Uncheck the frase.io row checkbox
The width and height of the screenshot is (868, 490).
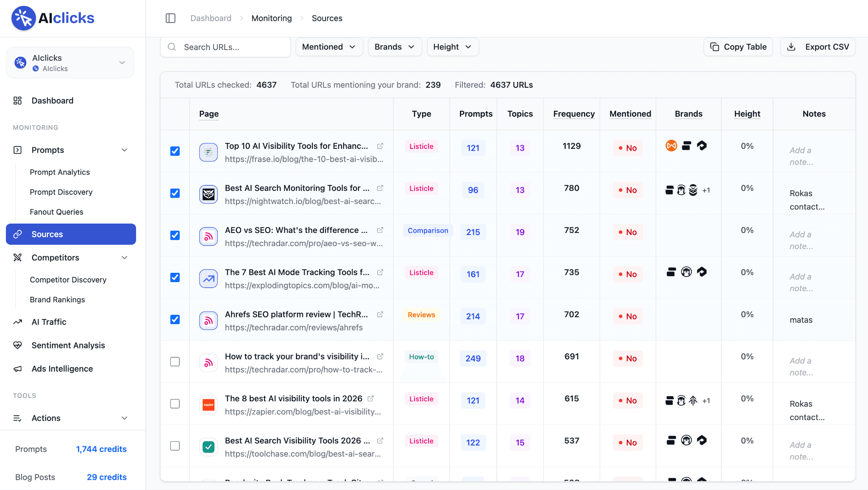(x=175, y=151)
